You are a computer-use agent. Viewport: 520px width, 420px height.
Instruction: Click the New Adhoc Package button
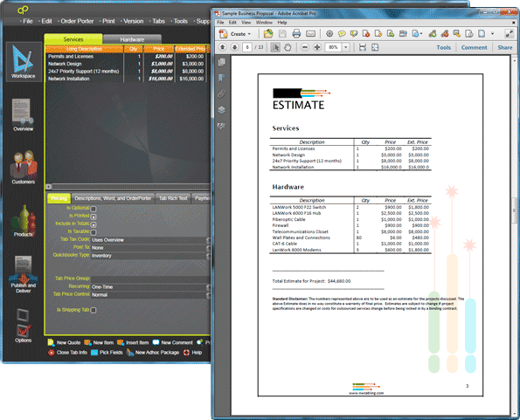(153, 353)
